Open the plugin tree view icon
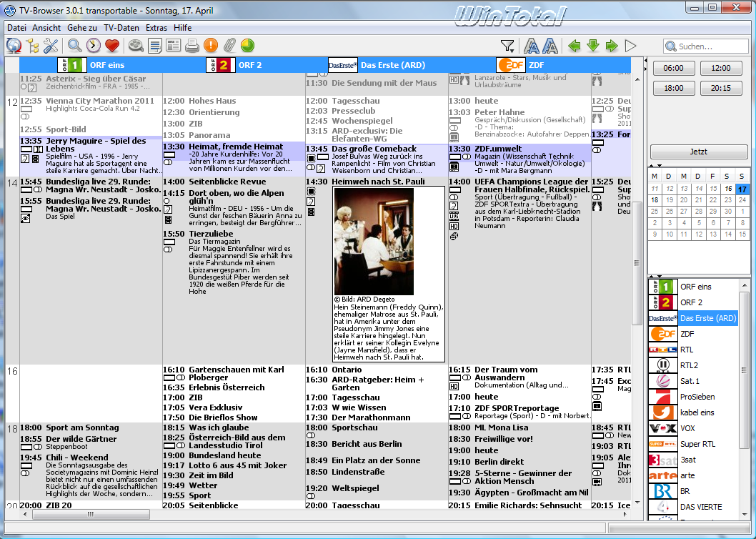Viewport: 756px width, 539px height. coord(33,46)
